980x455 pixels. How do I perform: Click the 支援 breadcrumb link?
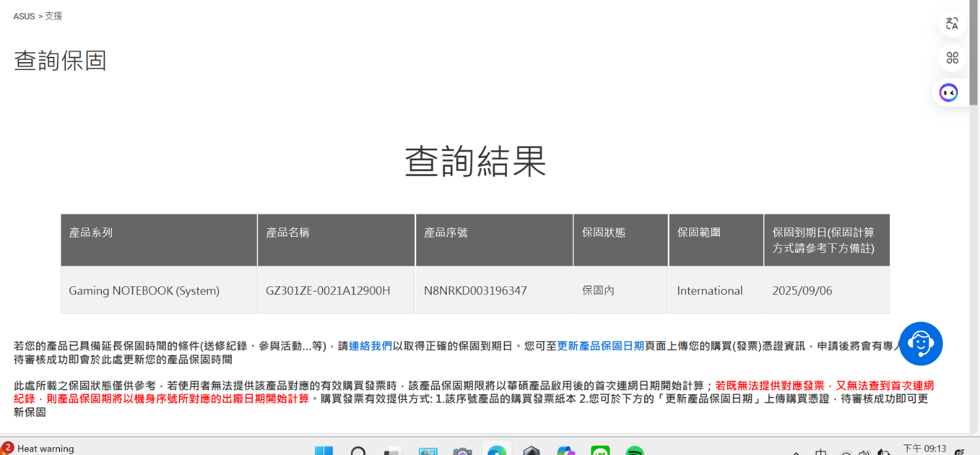pyautogui.click(x=54, y=16)
